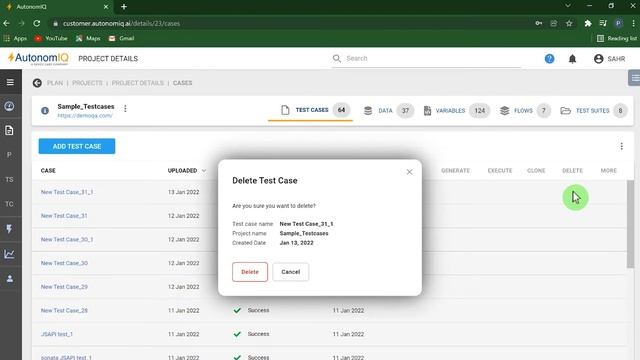Switch to the FLOWS tab
Screen dimensions: 640x360
click(x=524, y=111)
